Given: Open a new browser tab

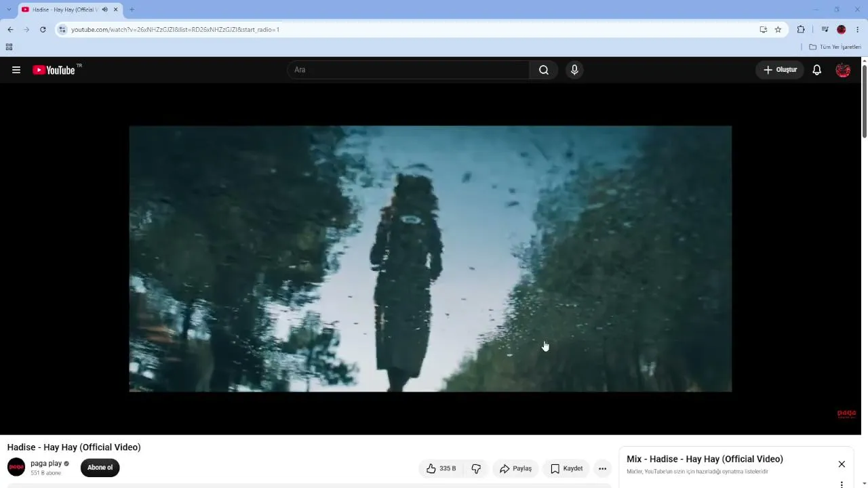Looking at the screenshot, I should (132, 9).
